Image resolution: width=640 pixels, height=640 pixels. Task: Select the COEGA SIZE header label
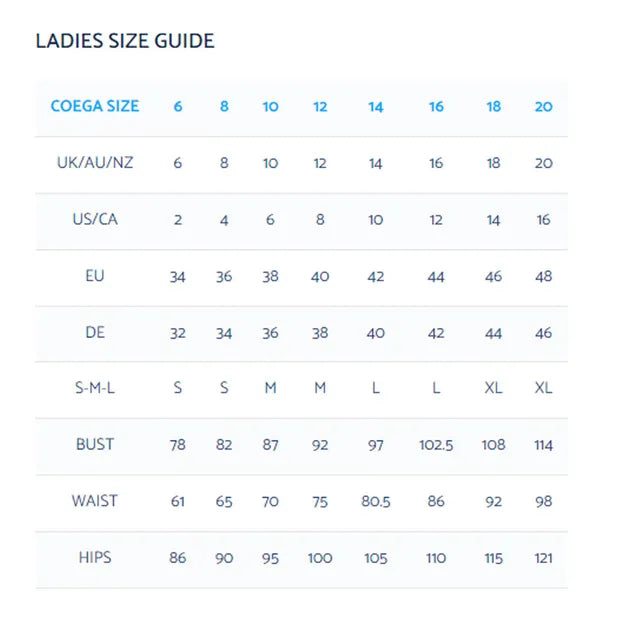tap(95, 106)
